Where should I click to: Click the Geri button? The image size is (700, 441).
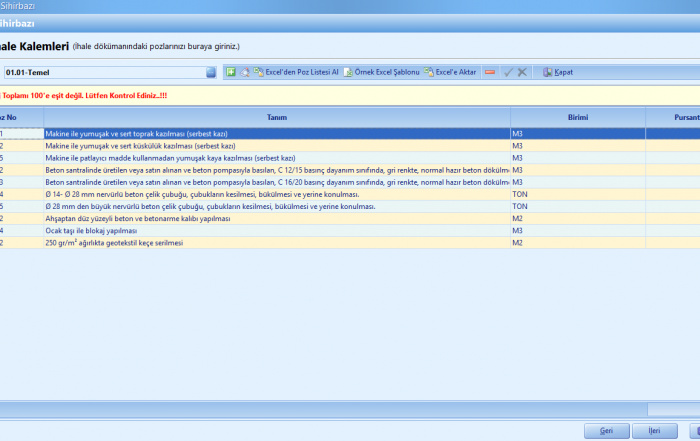pyautogui.click(x=605, y=430)
